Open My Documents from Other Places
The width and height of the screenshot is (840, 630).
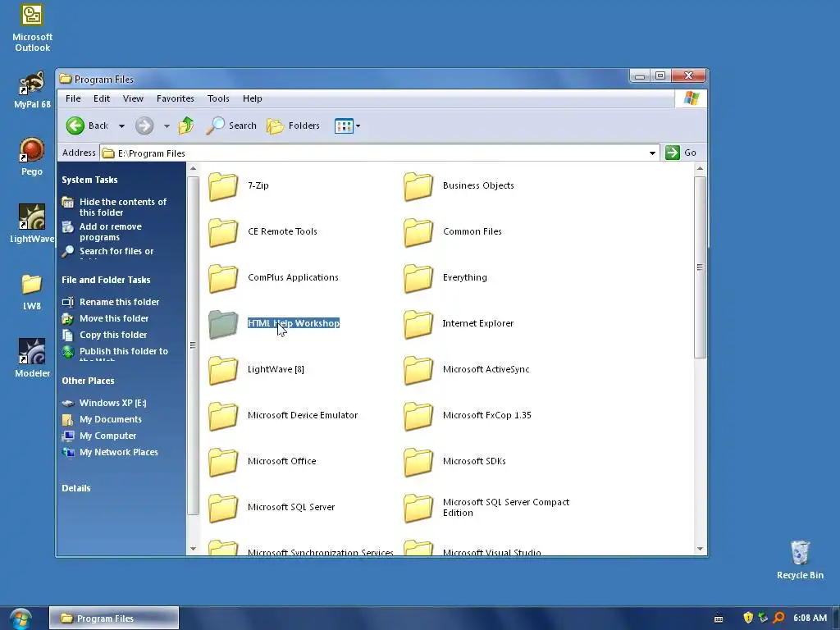(x=102, y=419)
